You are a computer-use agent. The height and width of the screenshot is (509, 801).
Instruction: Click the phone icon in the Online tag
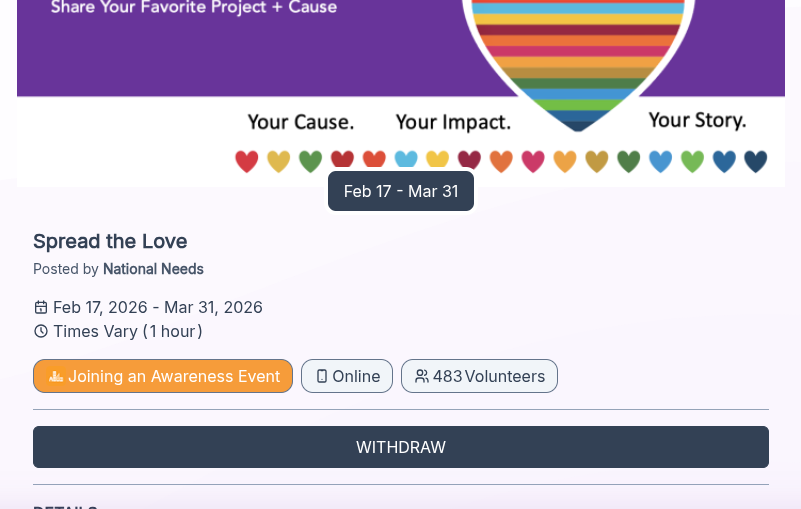322,376
